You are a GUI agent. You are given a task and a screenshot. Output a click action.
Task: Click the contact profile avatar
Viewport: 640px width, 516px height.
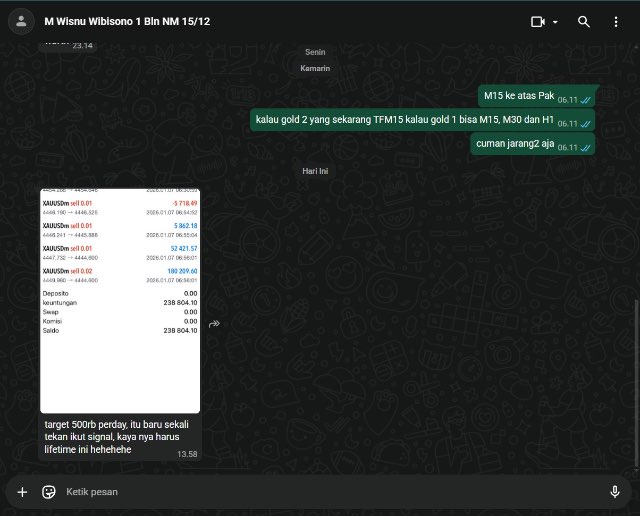pos(21,22)
